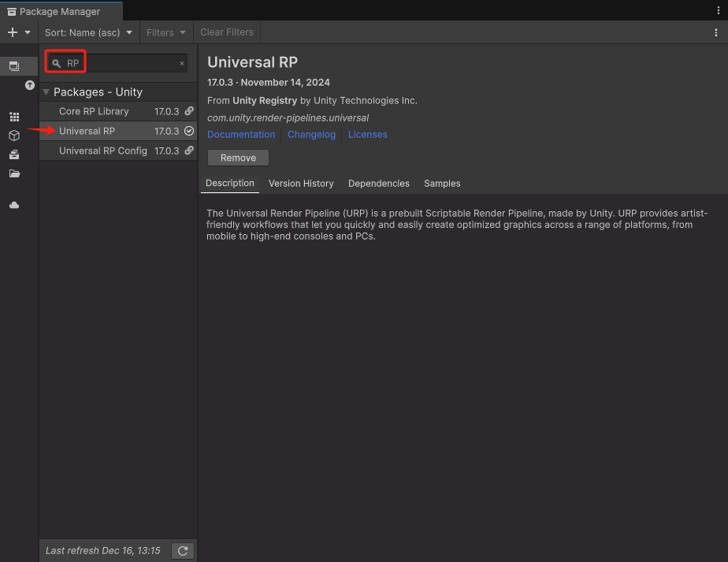This screenshot has width=728, height=562.
Task: Open the window options menu by the tab bar
Action: [x=719, y=10]
